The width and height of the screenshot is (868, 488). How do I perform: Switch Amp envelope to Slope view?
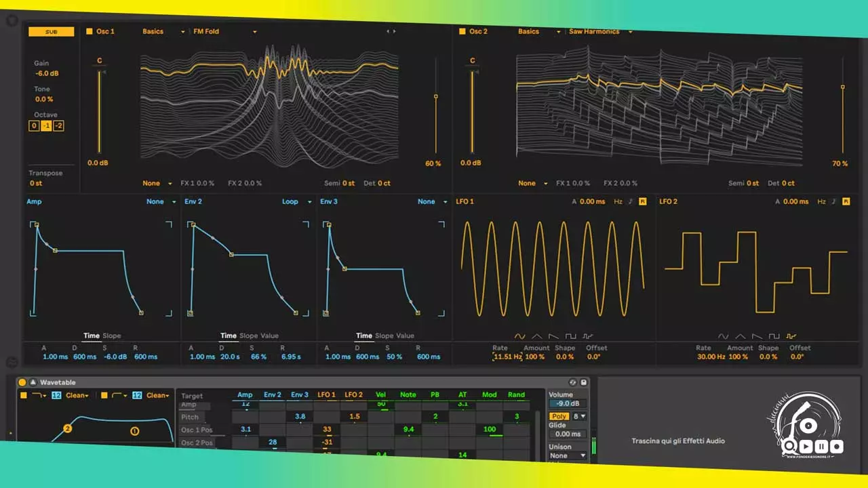point(112,335)
